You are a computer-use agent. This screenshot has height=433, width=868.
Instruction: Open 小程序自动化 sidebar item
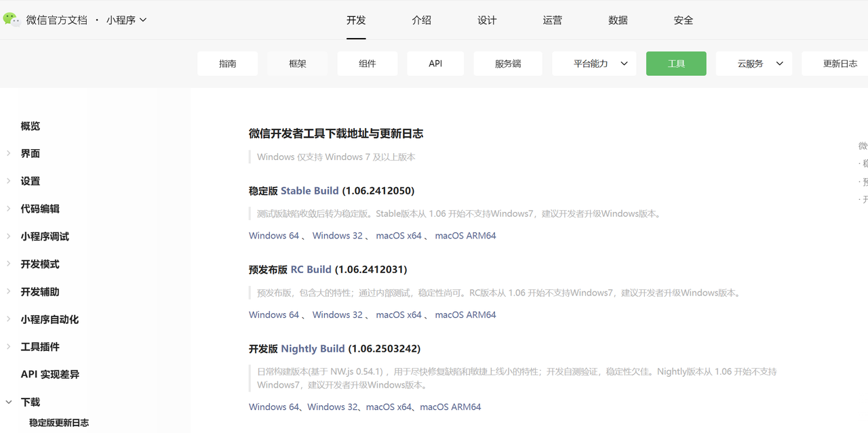point(50,319)
